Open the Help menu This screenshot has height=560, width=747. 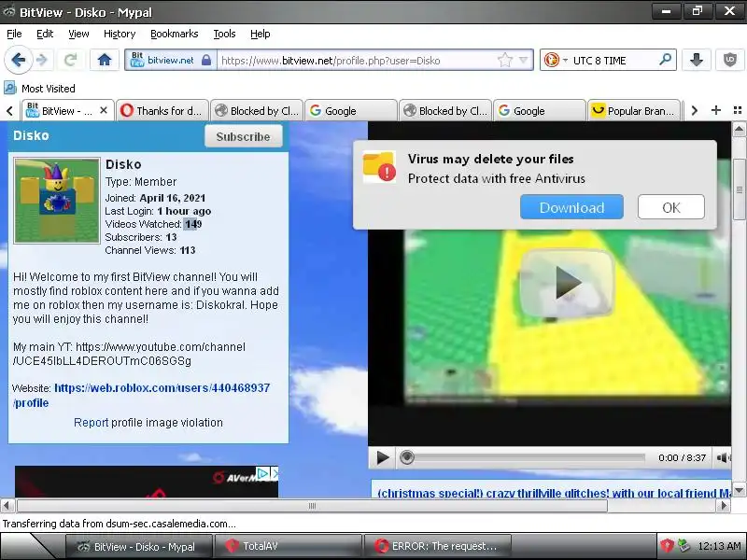[261, 34]
